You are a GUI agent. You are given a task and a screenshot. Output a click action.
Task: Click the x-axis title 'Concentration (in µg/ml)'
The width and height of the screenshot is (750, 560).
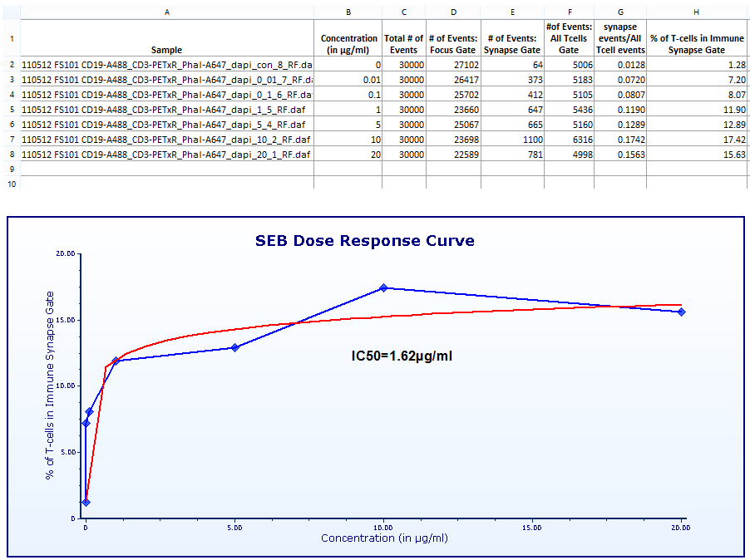pyautogui.click(x=384, y=538)
